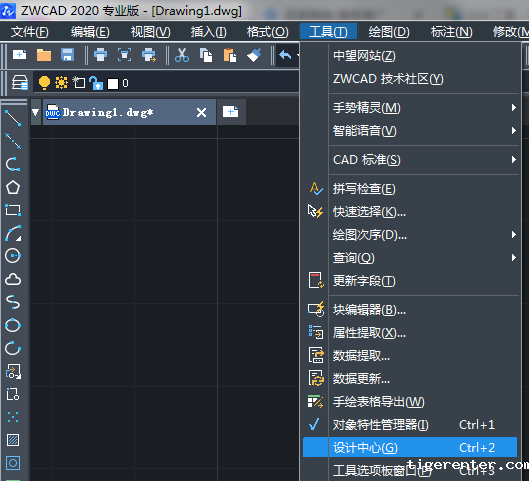This screenshot has width=529, height=481.
Task: Choose 更新字段(T) menu entry
Action: [410, 281]
